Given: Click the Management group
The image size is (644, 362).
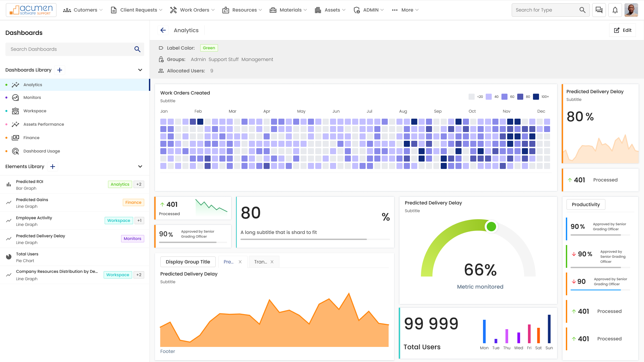Looking at the screenshot, I should point(257,59).
